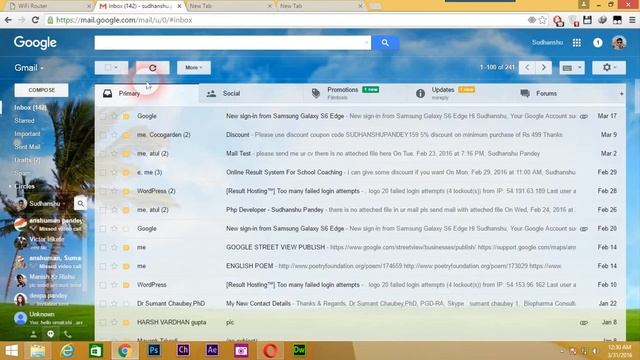Open File Explorer from the taskbar
The image size is (640, 360).
[38, 351]
